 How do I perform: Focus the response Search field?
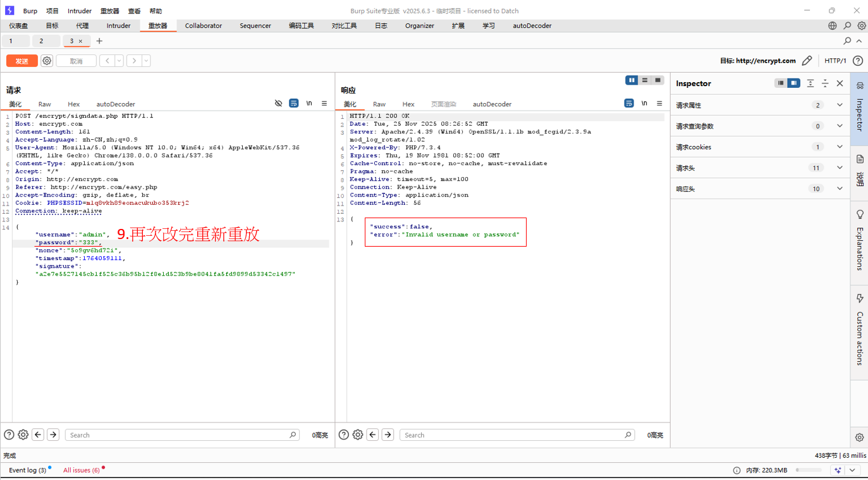coord(517,435)
